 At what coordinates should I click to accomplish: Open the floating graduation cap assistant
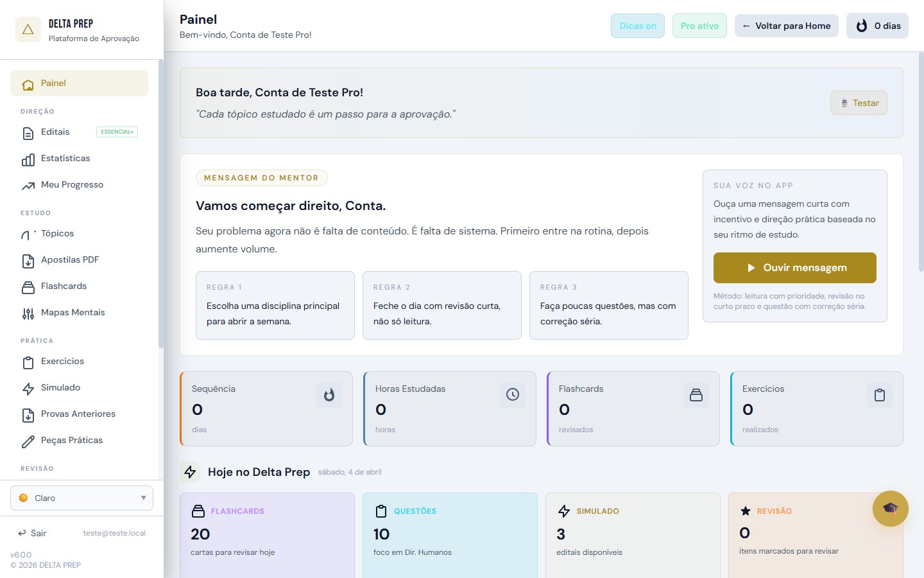click(890, 509)
